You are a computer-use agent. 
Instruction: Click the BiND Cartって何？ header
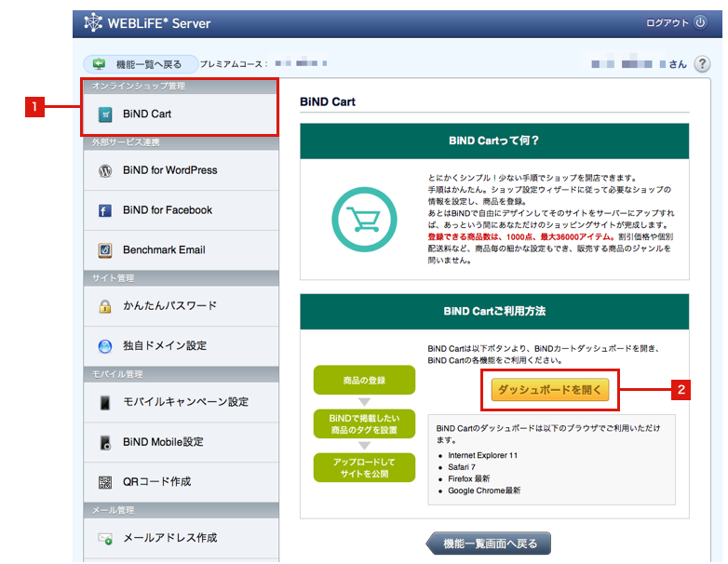(x=494, y=141)
